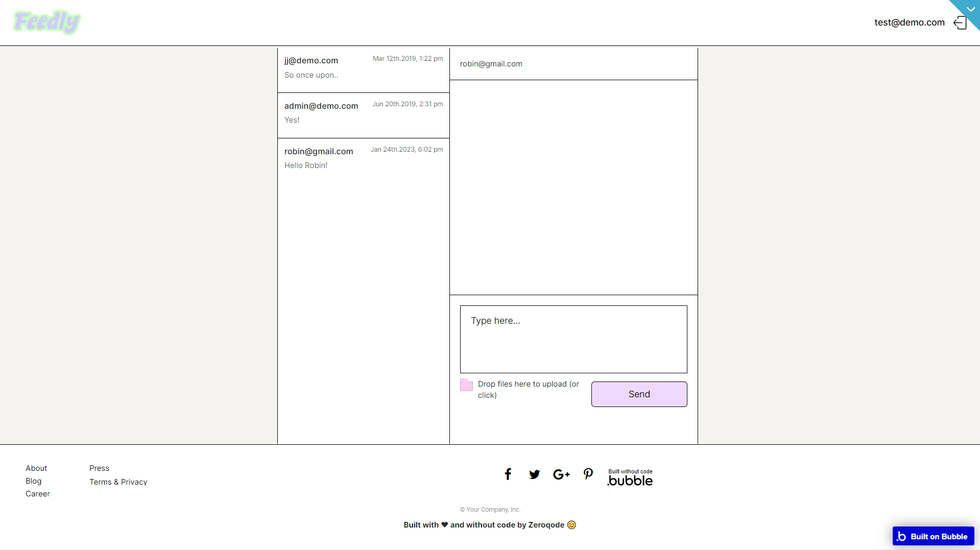The height and width of the screenshot is (550, 980).
Task: Click the "Jun 20th.2019, 2:31 pm" timestamp
Action: [408, 104]
